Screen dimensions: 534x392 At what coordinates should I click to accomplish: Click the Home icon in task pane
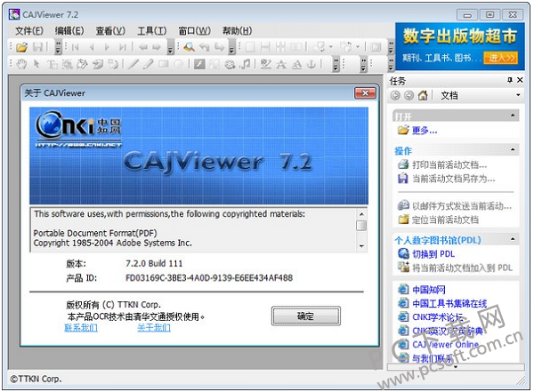click(422, 96)
